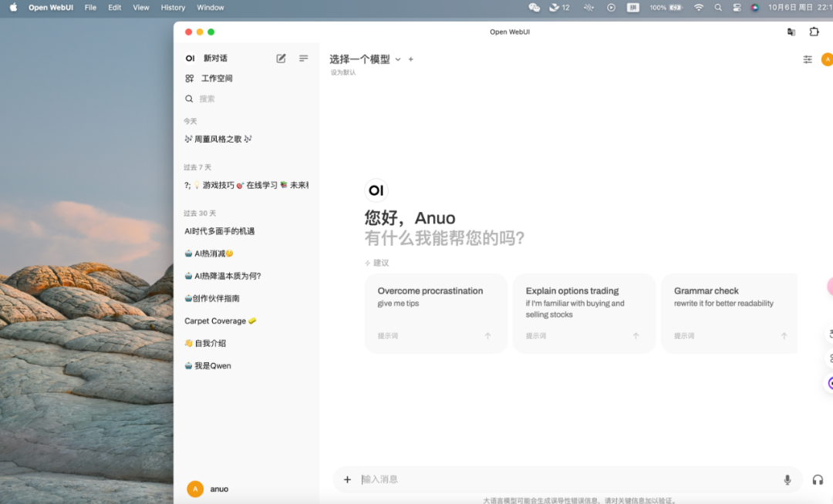Select the Grammar check suggestion card

(x=729, y=313)
